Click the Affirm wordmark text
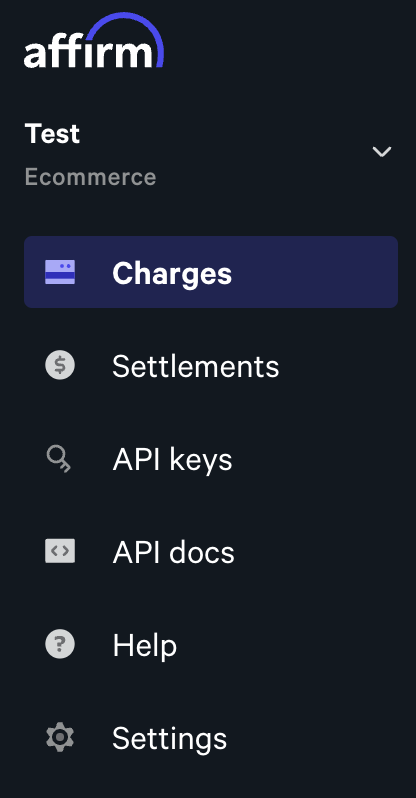 click(88, 53)
